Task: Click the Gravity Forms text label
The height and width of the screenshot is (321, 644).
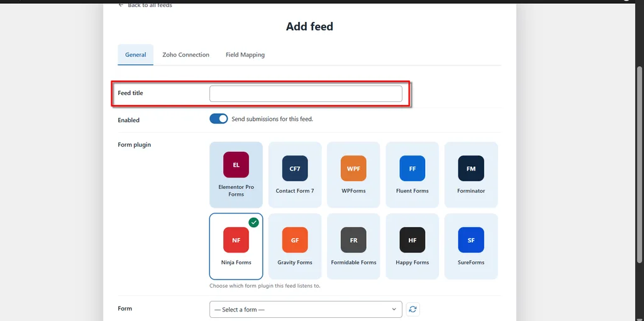Action: [295, 262]
